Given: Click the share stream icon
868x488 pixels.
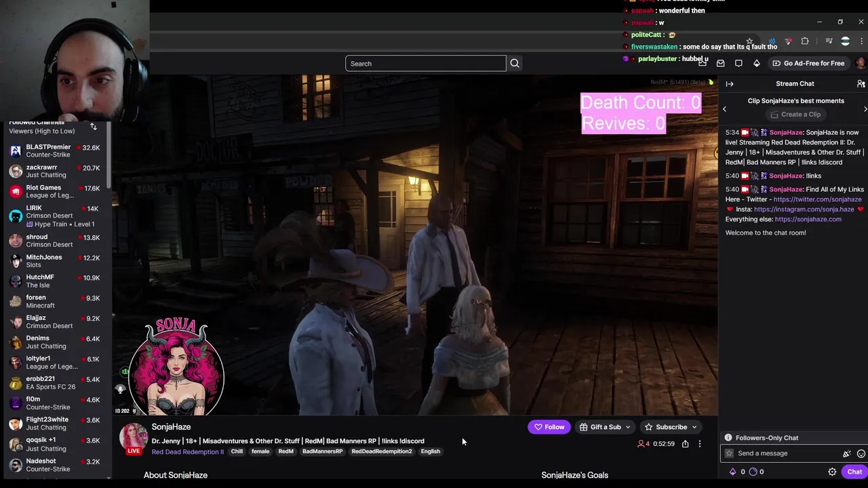Looking at the screenshot, I should coord(685,444).
